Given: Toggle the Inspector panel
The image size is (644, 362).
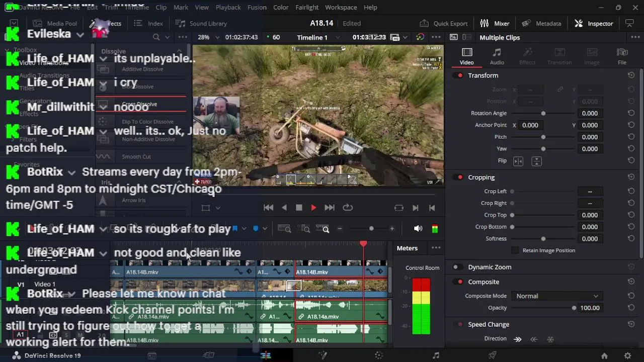Looking at the screenshot, I should [594, 23].
